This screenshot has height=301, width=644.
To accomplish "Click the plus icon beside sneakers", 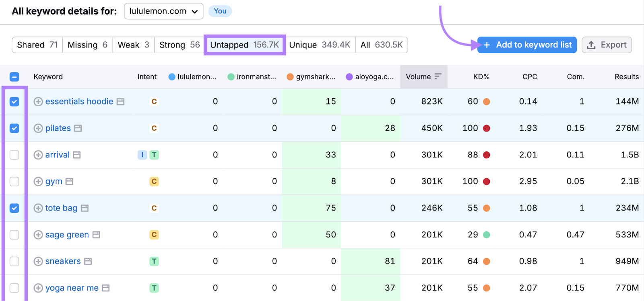I will pos(38,261).
